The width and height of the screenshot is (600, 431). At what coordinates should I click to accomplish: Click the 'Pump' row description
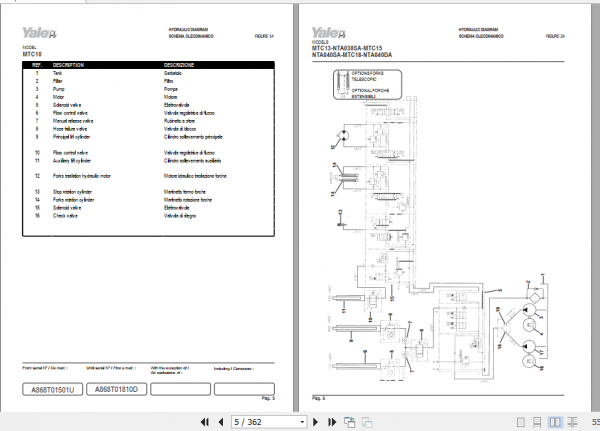pyautogui.click(x=59, y=89)
